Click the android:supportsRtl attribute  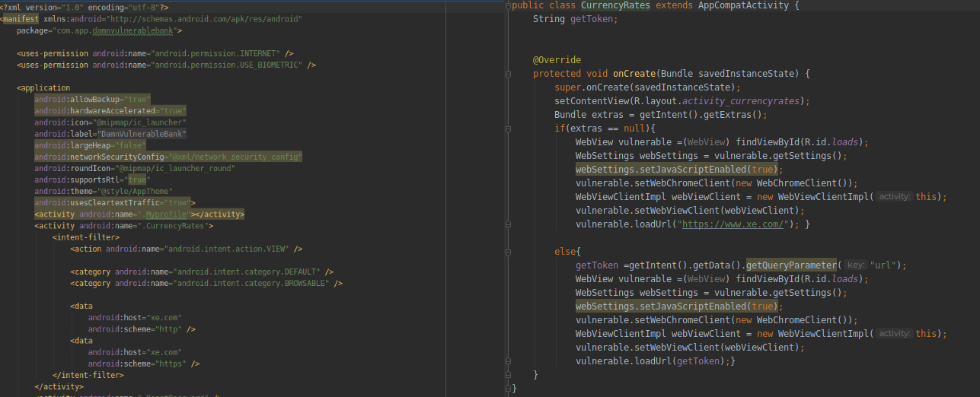point(92,180)
